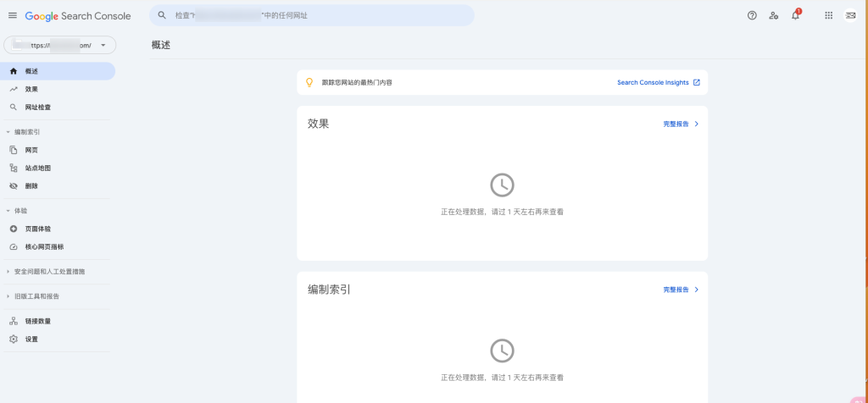
Task: Click the 编制索引 card title
Action: (x=330, y=290)
